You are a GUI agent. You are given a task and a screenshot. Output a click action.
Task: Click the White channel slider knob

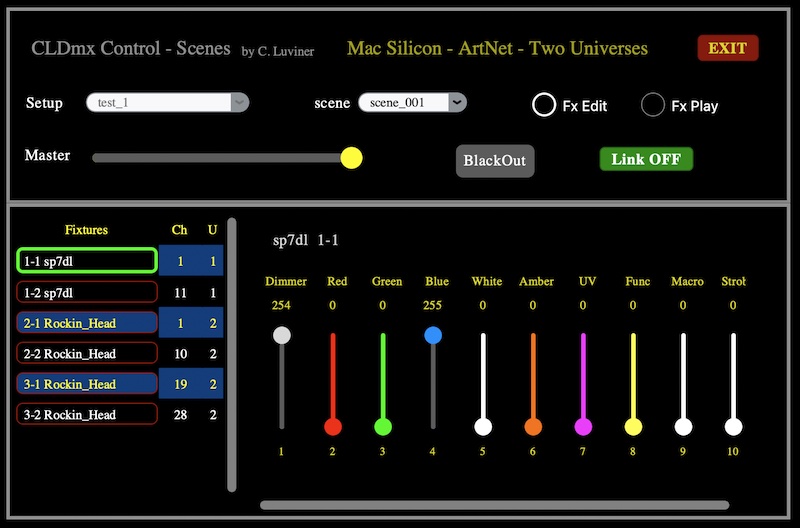[x=483, y=426]
